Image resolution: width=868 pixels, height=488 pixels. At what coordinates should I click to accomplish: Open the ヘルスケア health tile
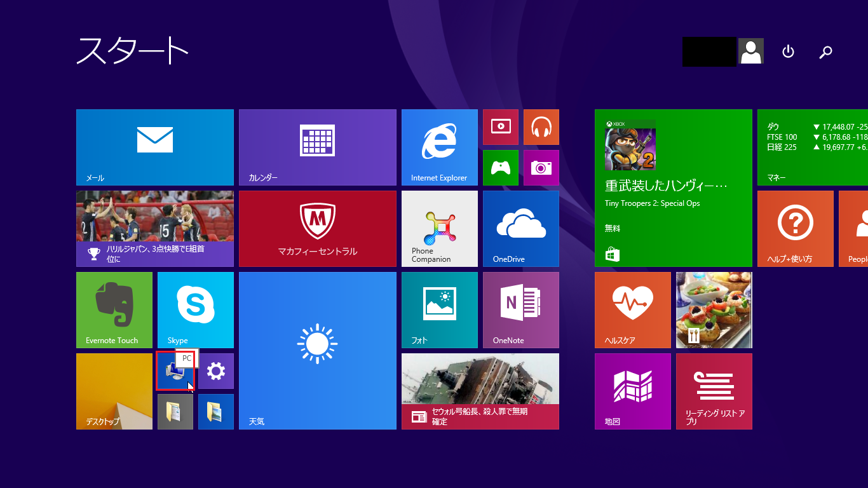click(x=633, y=310)
